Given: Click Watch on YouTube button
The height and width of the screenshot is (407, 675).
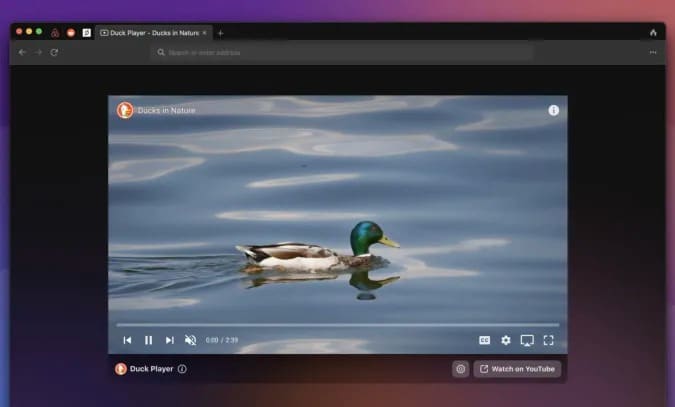Looking at the screenshot, I should (517, 369).
